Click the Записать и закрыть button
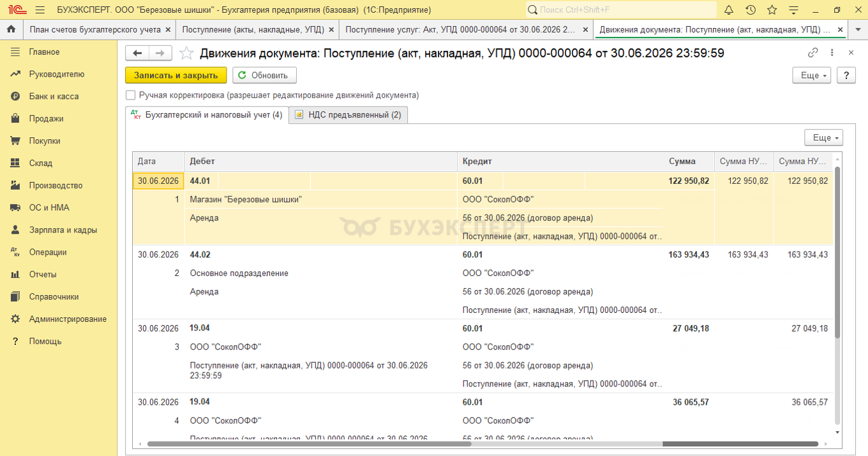This screenshot has height=456, width=868. coord(176,75)
